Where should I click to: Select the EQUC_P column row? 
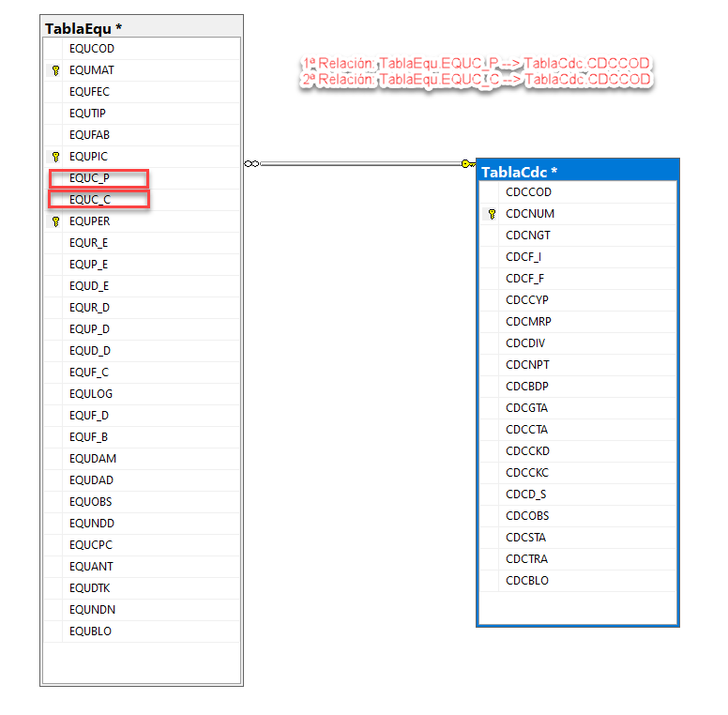click(142, 178)
